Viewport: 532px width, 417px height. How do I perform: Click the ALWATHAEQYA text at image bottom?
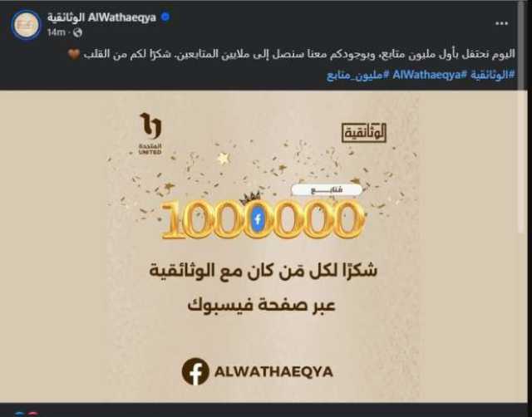pyautogui.click(x=273, y=372)
